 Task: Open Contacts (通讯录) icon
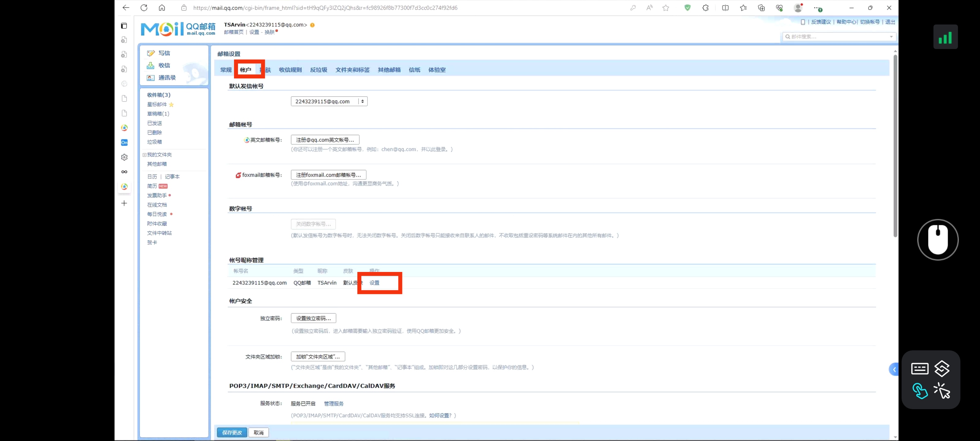151,77
